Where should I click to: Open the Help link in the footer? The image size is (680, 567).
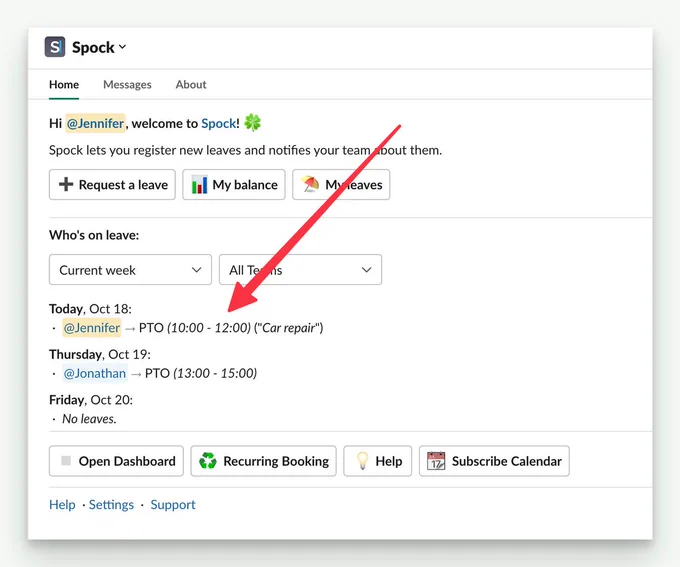(62, 505)
